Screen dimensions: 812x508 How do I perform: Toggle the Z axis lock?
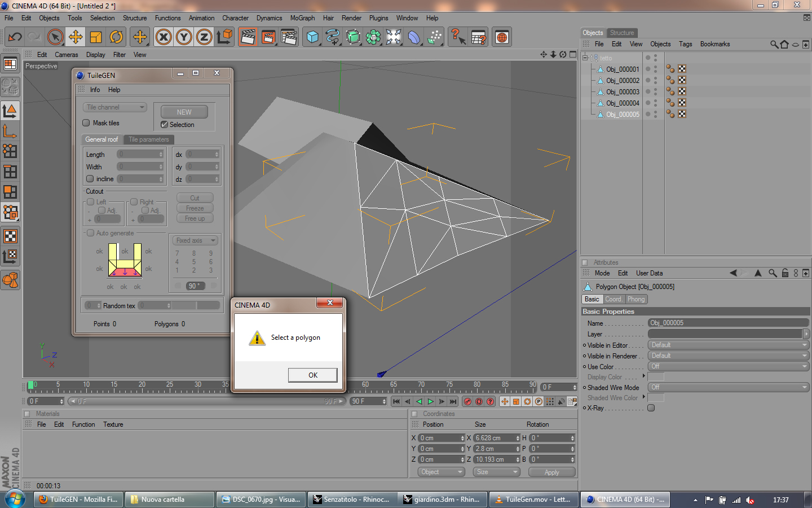pyautogui.click(x=204, y=37)
